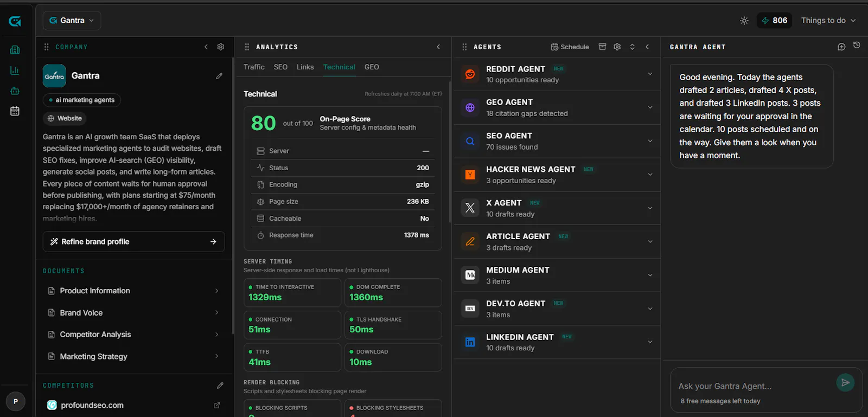This screenshot has width=868, height=417.
Task: Start a new chat with Gantra Agent
Action: coord(841,47)
